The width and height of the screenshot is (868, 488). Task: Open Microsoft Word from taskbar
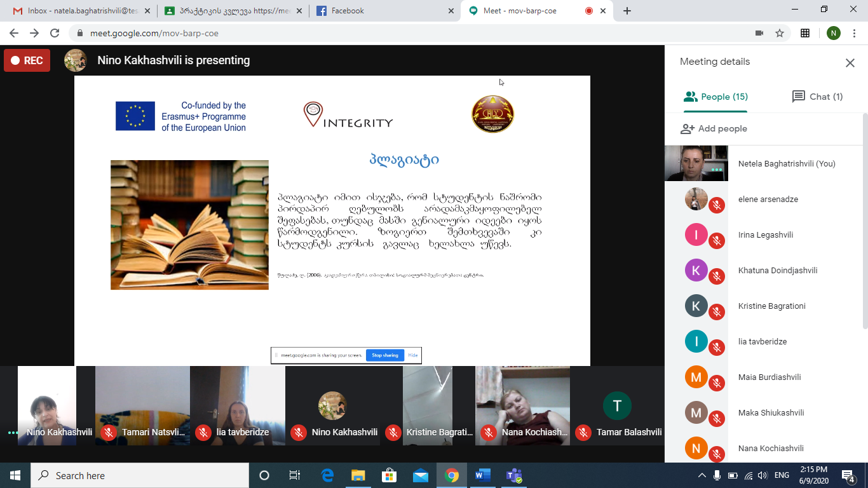coord(482,475)
